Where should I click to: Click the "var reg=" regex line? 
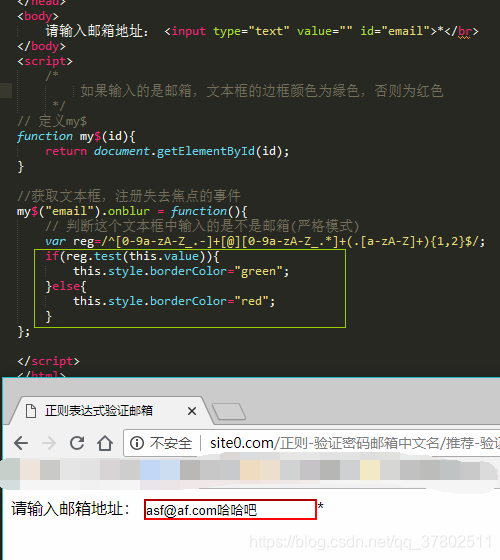pos(265,241)
